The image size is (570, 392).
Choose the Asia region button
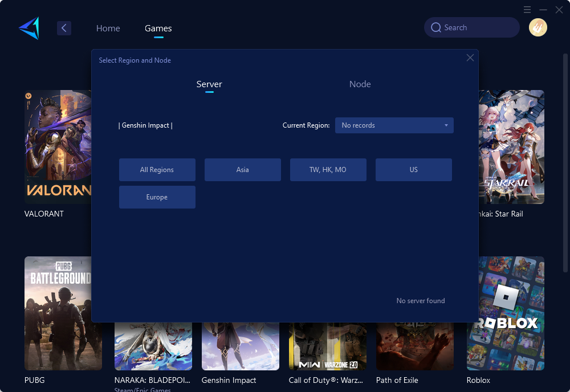[x=242, y=170]
